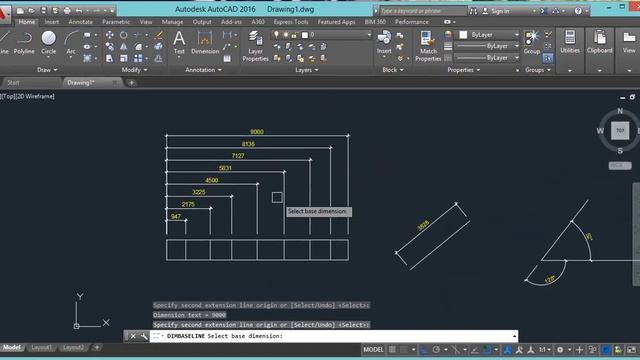Open the Annotate ribbon tab
The image size is (640, 360).
coord(80,22)
